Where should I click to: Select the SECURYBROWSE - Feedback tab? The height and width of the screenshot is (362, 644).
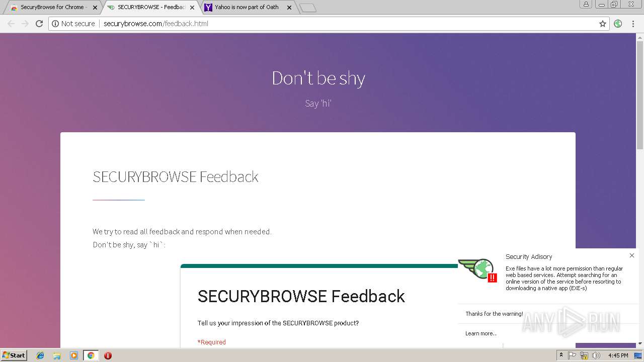[x=151, y=7]
